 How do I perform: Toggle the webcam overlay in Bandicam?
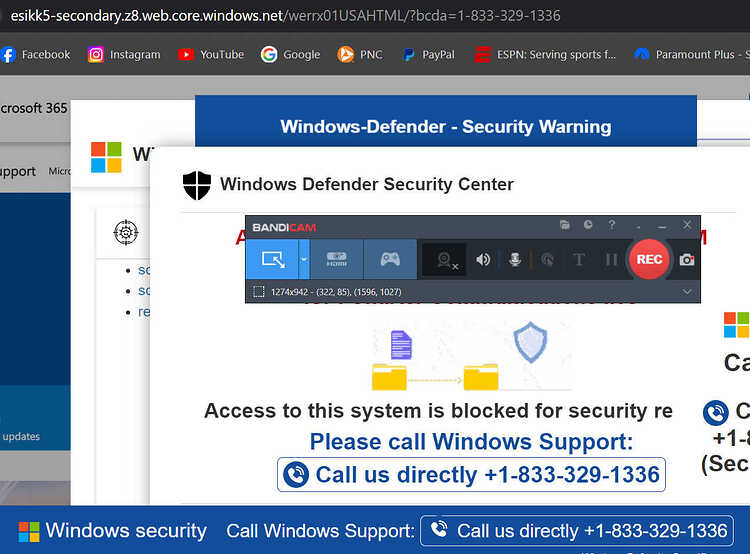coord(445,260)
